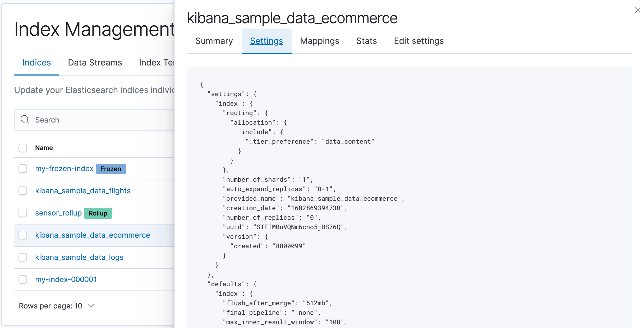The image size is (644, 328).
Task: Switch to the Summary tab
Action: (x=214, y=41)
